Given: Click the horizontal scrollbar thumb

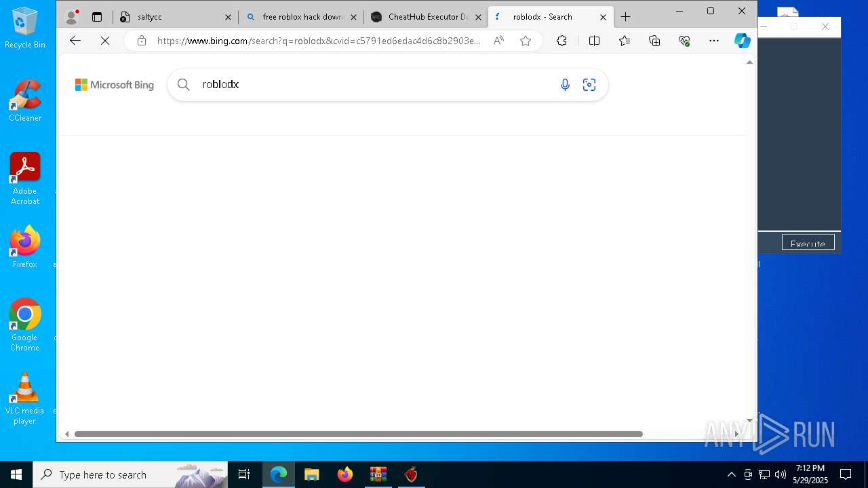Looking at the screenshot, I should click(358, 434).
